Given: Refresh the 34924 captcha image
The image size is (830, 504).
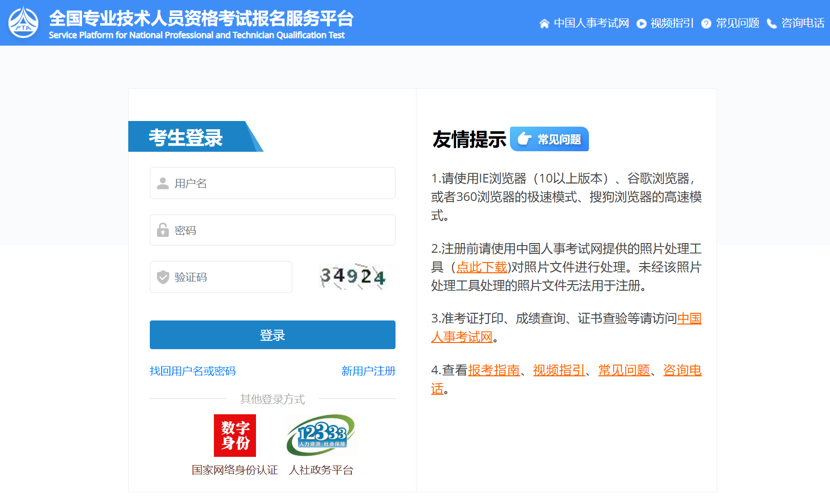Looking at the screenshot, I should click(353, 277).
